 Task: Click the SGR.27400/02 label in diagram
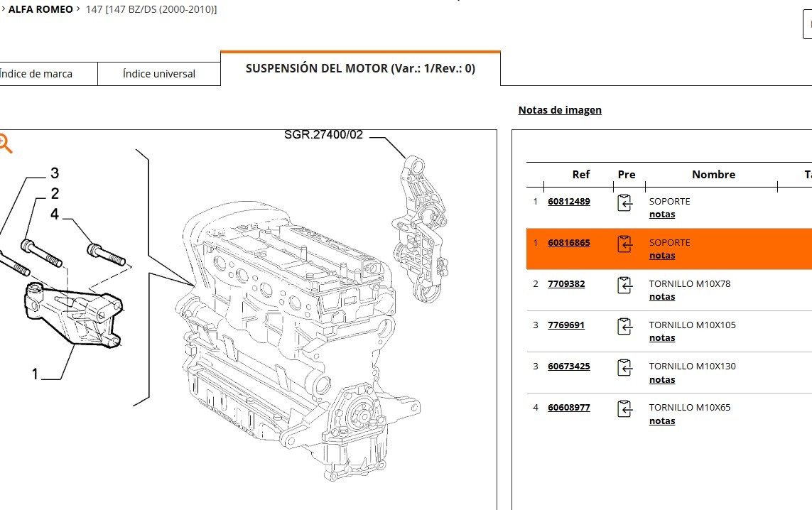click(x=323, y=135)
